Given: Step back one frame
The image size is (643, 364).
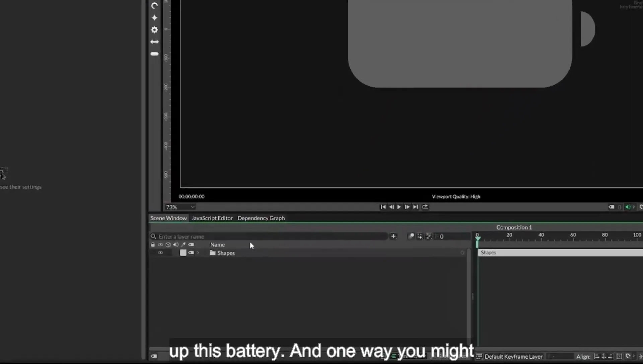Looking at the screenshot, I should [x=391, y=207].
